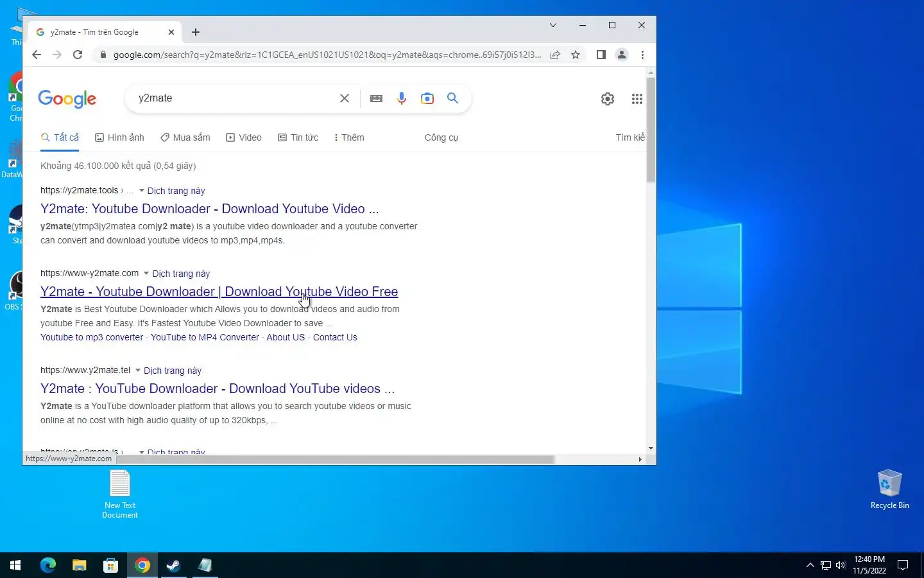Image resolution: width=924 pixels, height=578 pixels.
Task: Click the page scroll down arrow
Action: (651, 448)
